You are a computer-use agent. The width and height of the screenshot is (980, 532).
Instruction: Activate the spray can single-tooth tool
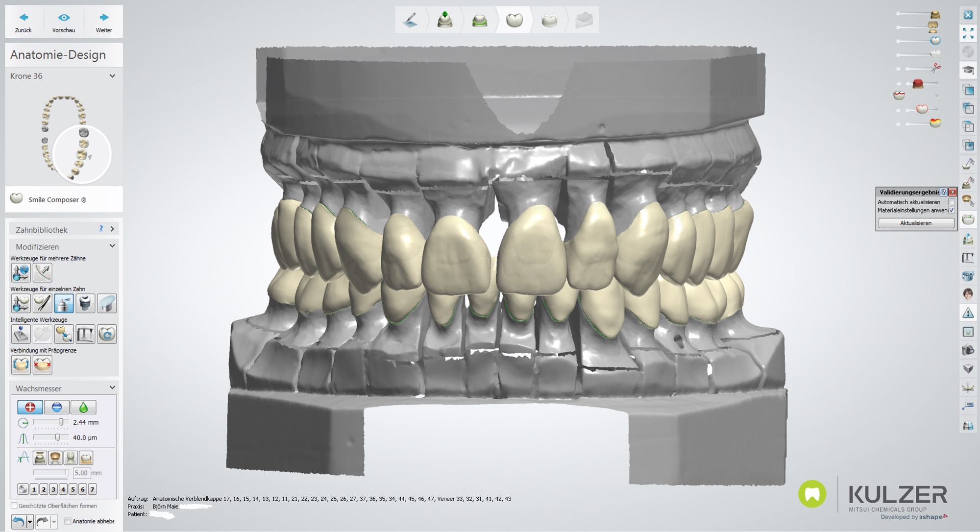click(x=64, y=304)
